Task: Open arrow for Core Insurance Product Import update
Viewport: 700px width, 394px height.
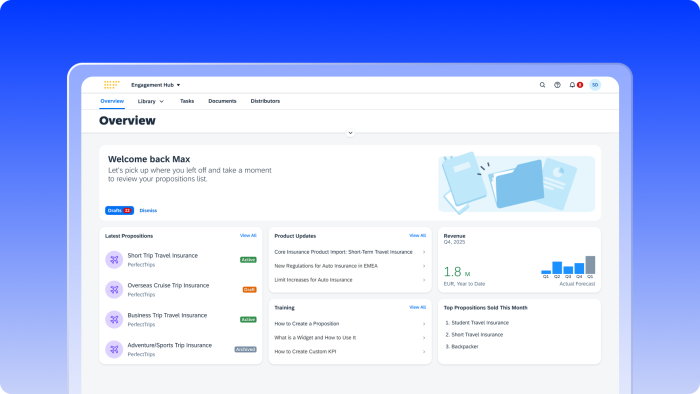Action: coord(424,252)
